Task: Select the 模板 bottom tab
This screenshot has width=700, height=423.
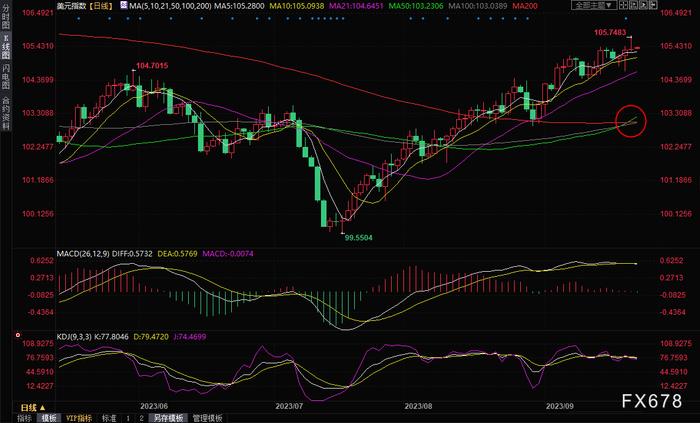Action: pyautogui.click(x=49, y=418)
